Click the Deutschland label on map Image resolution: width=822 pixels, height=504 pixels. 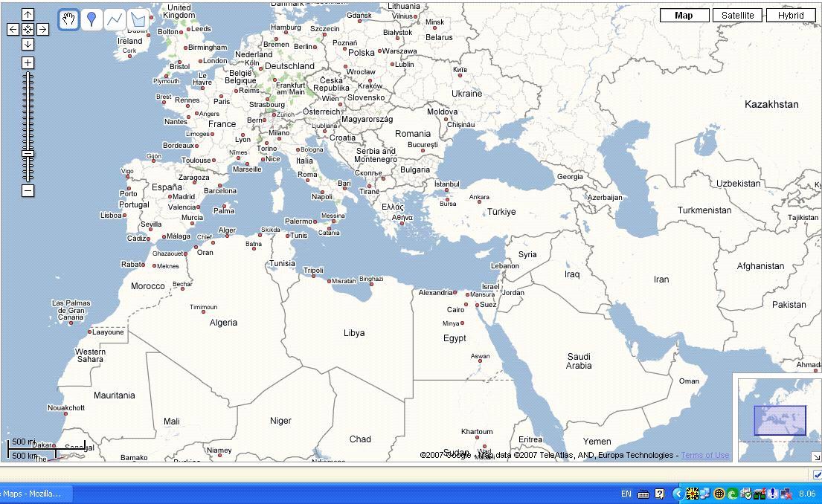coord(289,66)
